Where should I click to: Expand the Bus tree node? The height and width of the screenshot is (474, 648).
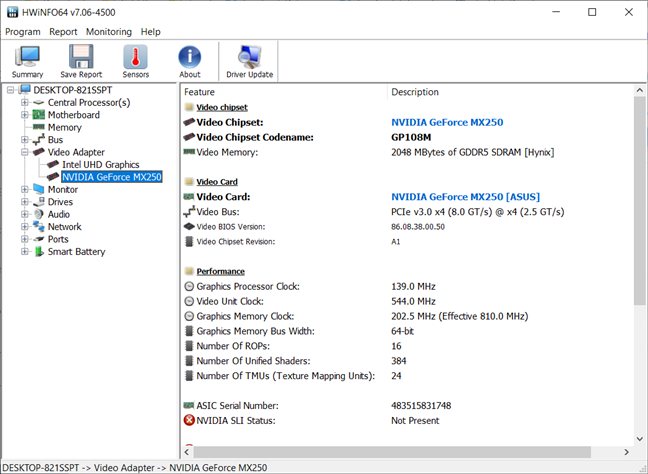[25, 140]
